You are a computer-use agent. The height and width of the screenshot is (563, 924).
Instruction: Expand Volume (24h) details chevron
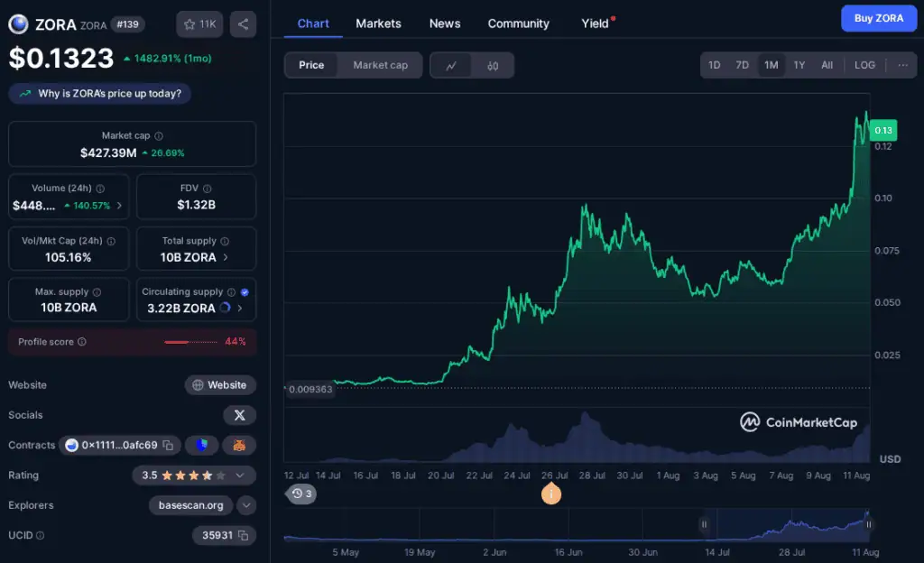(x=120, y=206)
